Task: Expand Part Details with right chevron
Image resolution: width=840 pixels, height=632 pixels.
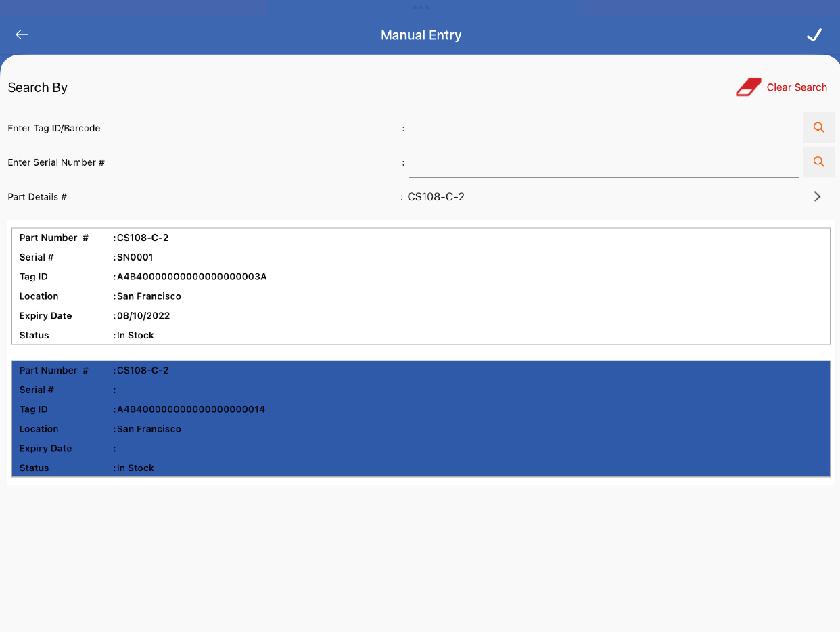Action: [x=817, y=197]
